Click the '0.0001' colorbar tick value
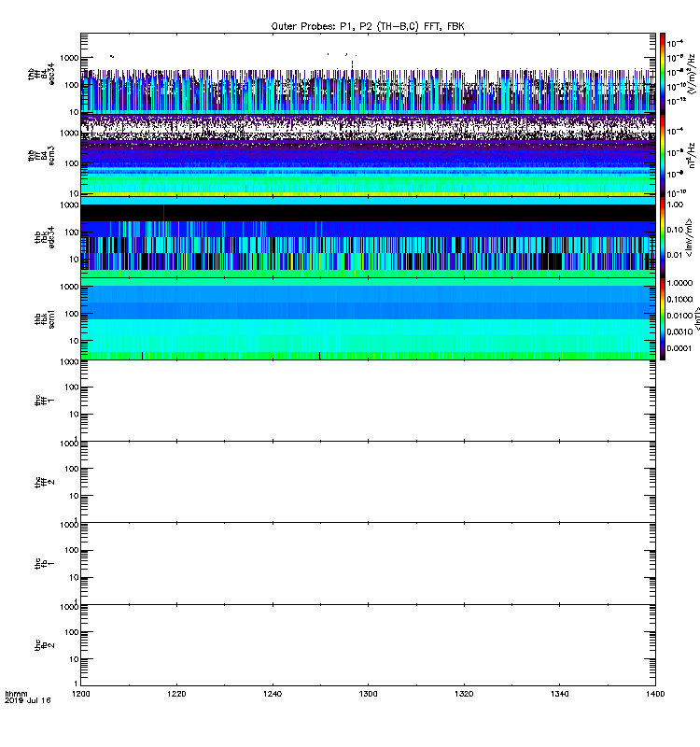 (679, 348)
